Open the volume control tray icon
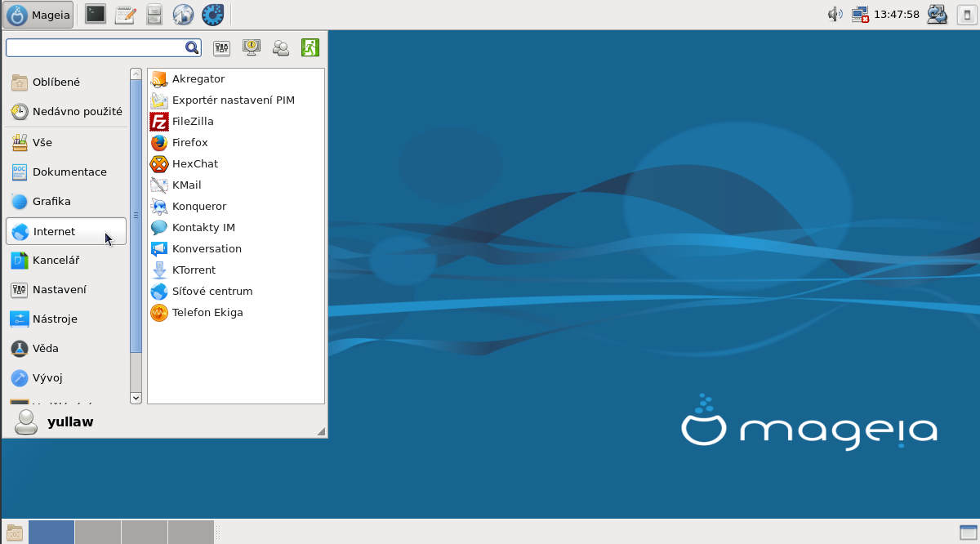Image resolution: width=980 pixels, height=544 pixels. [835, 14]
